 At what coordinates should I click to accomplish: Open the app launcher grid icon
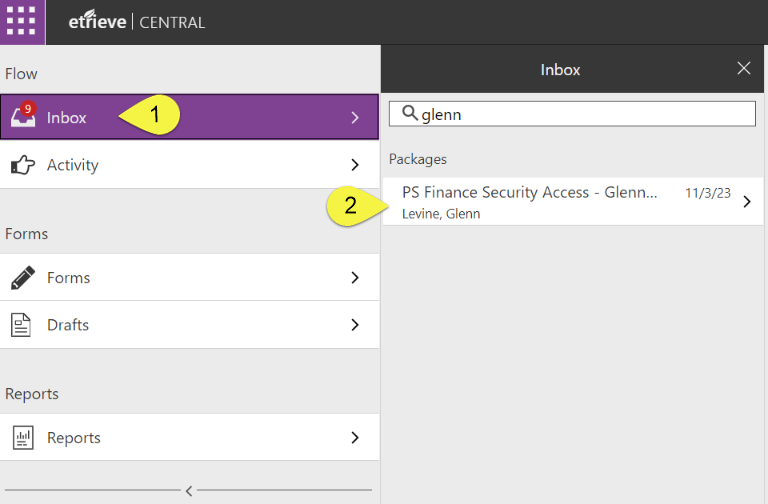(22, 21)
